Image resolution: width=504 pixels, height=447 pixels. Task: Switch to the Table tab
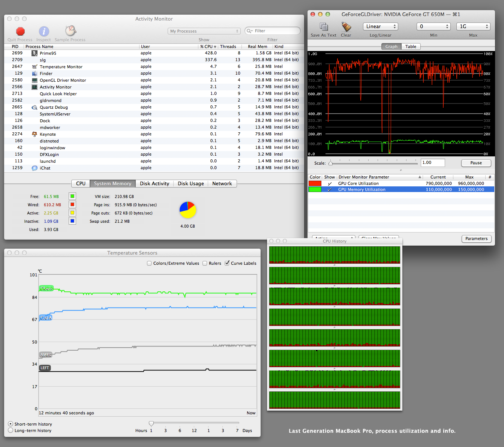411,46
